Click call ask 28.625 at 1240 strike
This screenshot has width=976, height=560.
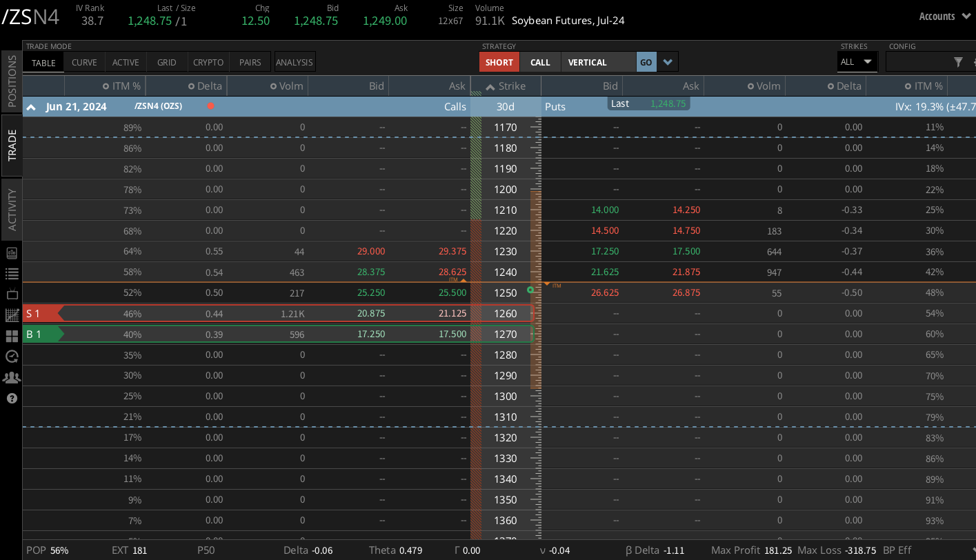point(452,272)
